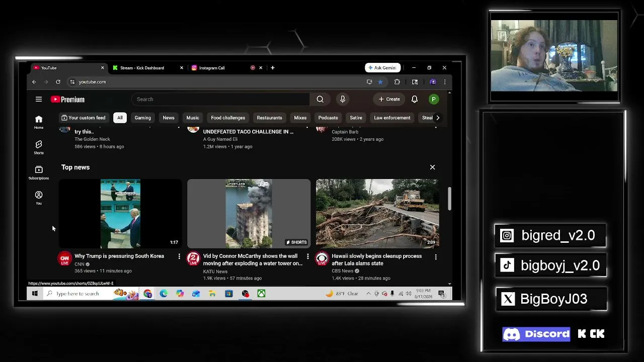Click the YouTube search magnifier button

(x=320, y=99)
